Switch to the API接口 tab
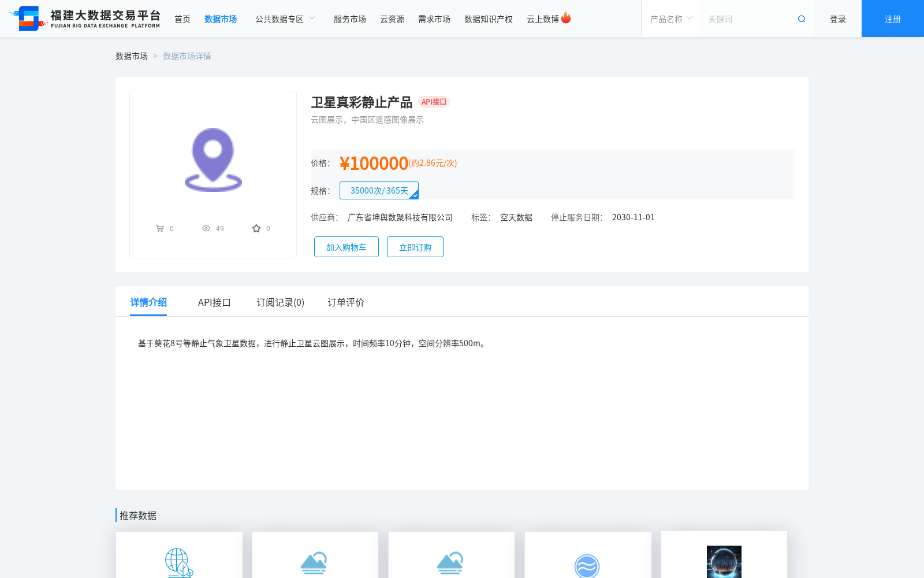Screen dimensions: 924x578 214,302
